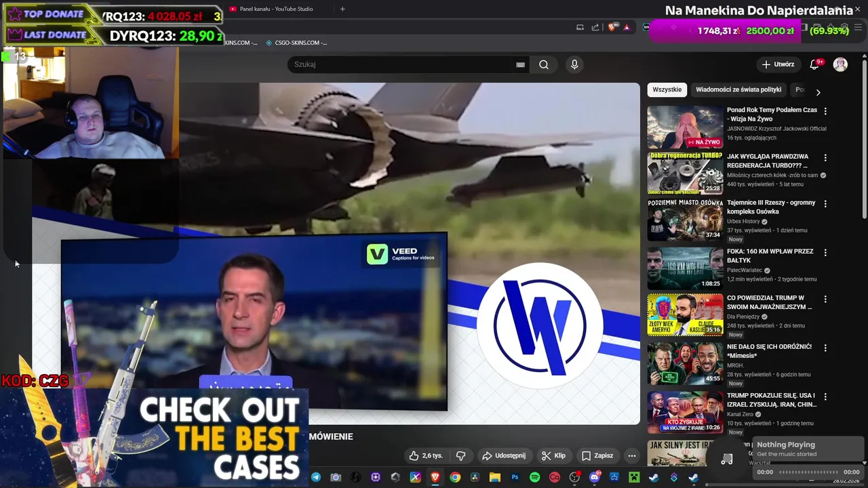
Task: Click the YouTube search magnifier button
Action: coord(544,64)
